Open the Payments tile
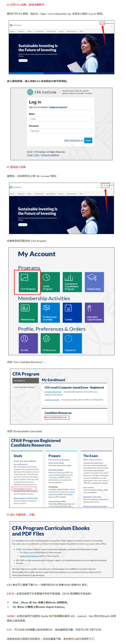The image size is (126, 644). pos(72,343)
